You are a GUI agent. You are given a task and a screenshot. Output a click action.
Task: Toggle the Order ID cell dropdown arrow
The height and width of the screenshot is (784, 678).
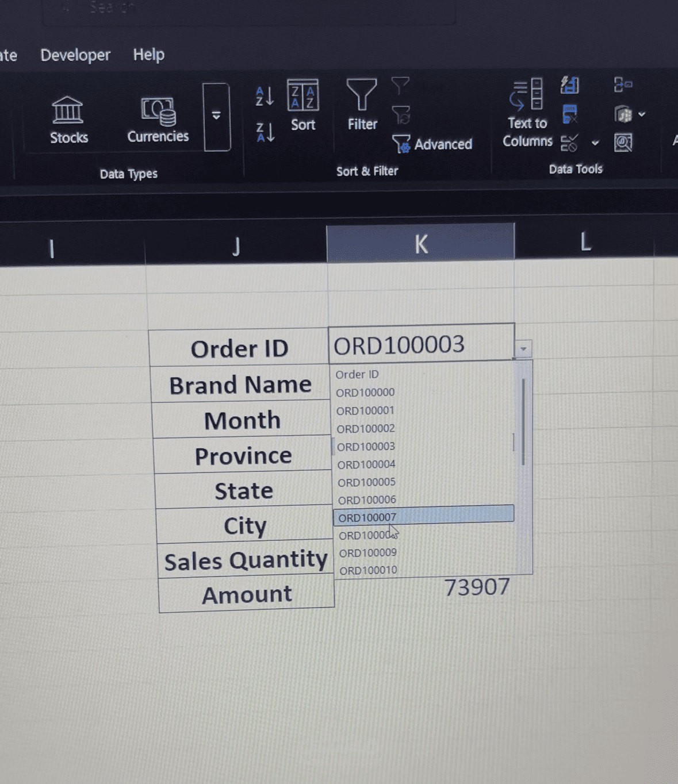tap(523, 348)
